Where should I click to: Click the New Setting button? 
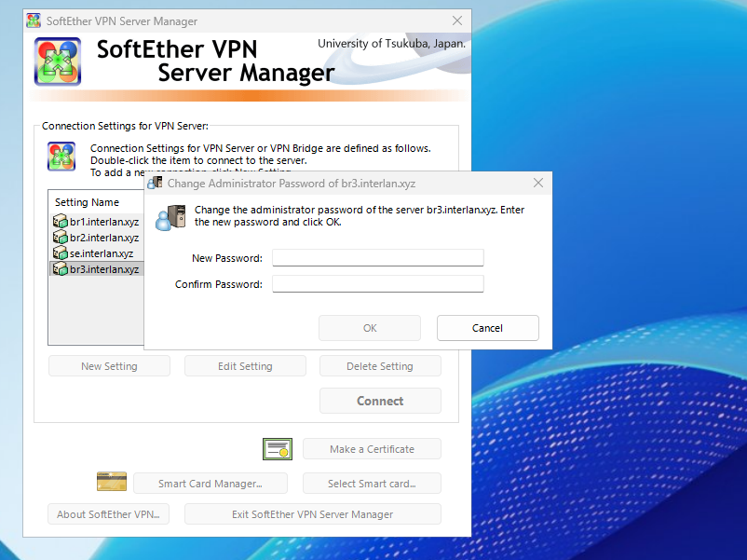coord(109,366)
